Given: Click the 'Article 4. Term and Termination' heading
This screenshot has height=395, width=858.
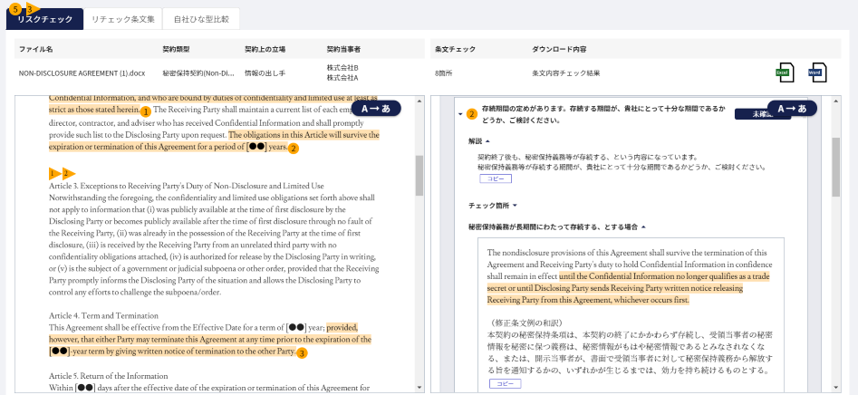Looking at the screenshot, I should 104,316.
